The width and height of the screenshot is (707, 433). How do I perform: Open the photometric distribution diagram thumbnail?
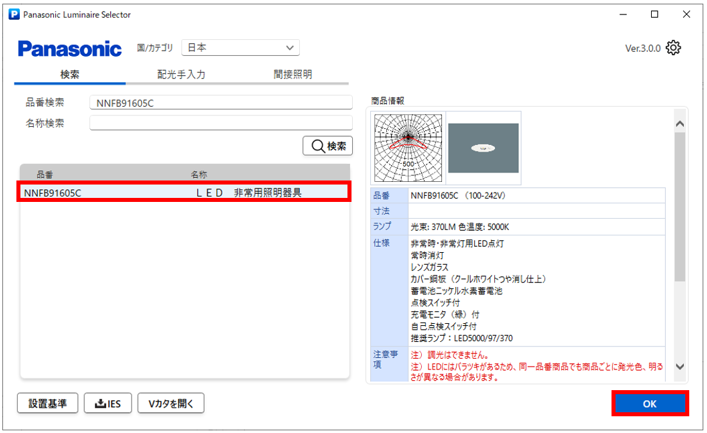tap(406, 146)
